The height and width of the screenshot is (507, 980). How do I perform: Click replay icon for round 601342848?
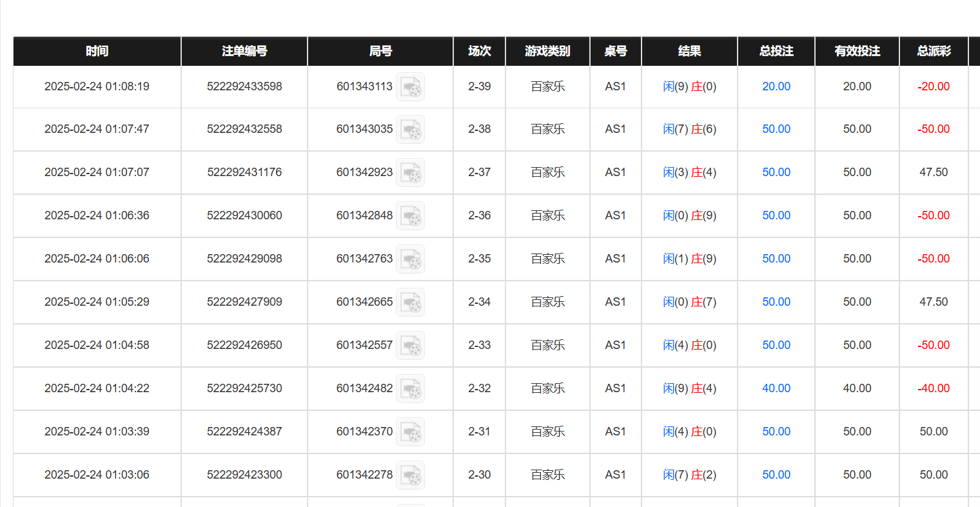[x=410, y=216]
